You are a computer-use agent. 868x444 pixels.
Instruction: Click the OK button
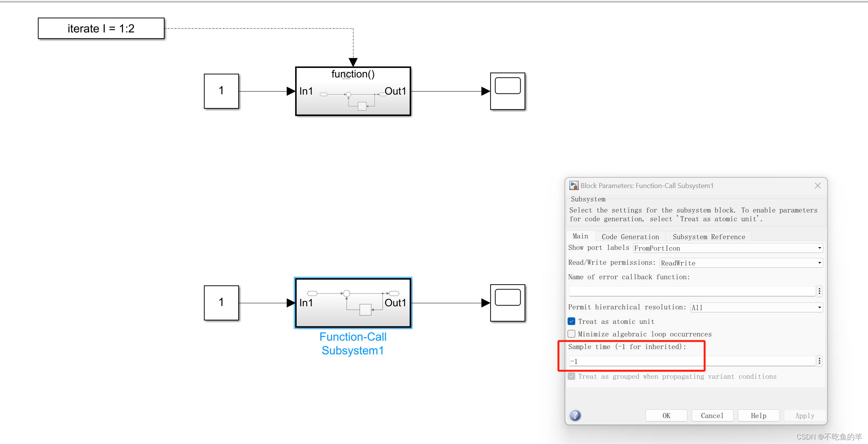point(666,415)
